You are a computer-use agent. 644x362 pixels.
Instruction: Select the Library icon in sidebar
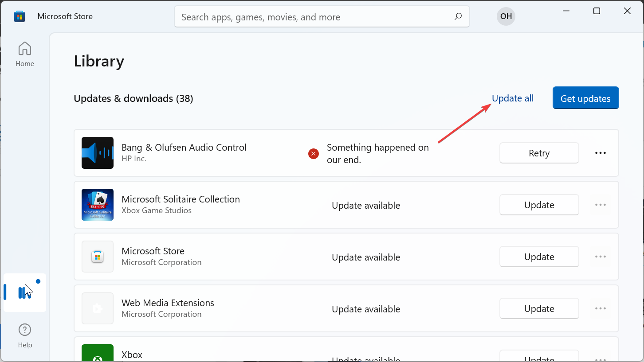[x=24, y=292]
